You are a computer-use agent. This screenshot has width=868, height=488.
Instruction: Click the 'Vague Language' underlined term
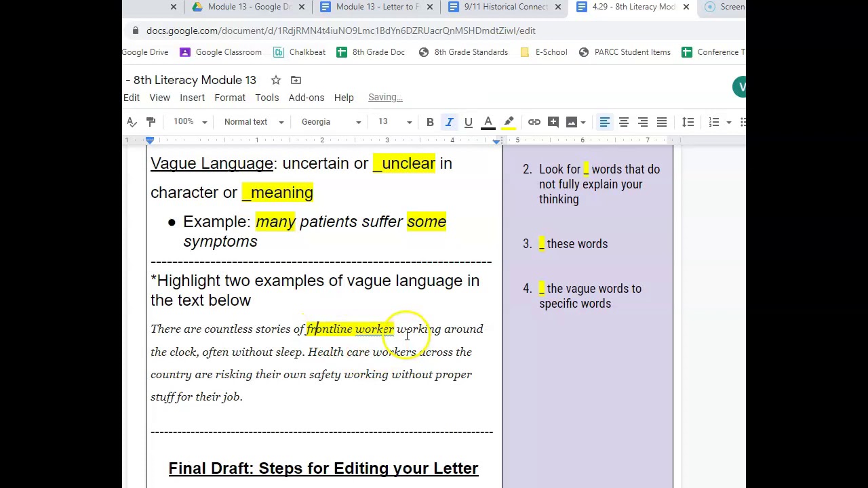[212, 163]
